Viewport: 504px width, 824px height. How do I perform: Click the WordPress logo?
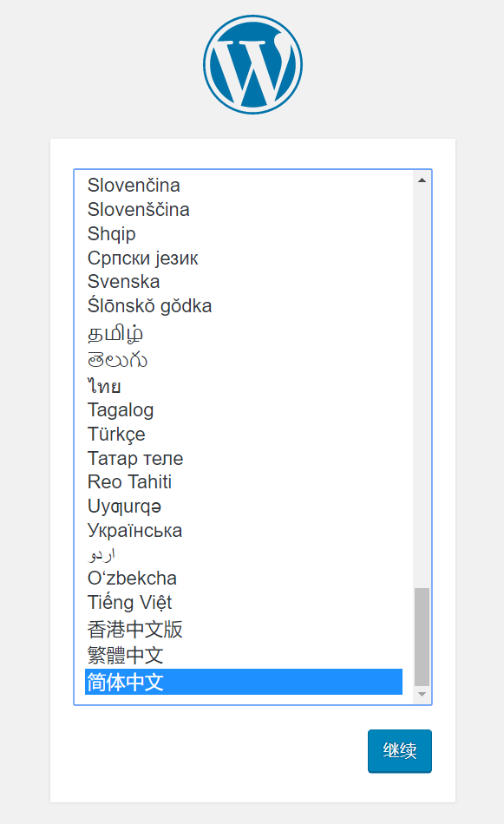click(252, 63)
